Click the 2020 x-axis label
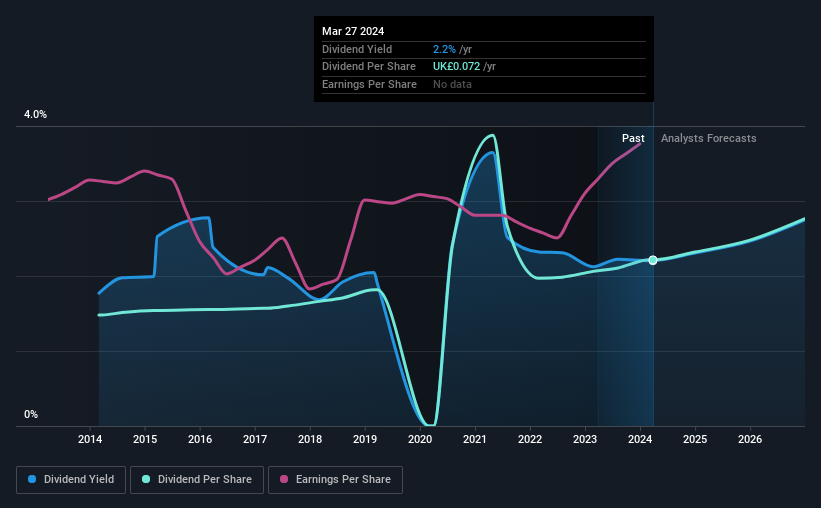Screen dimensions: 821x508 420,439
